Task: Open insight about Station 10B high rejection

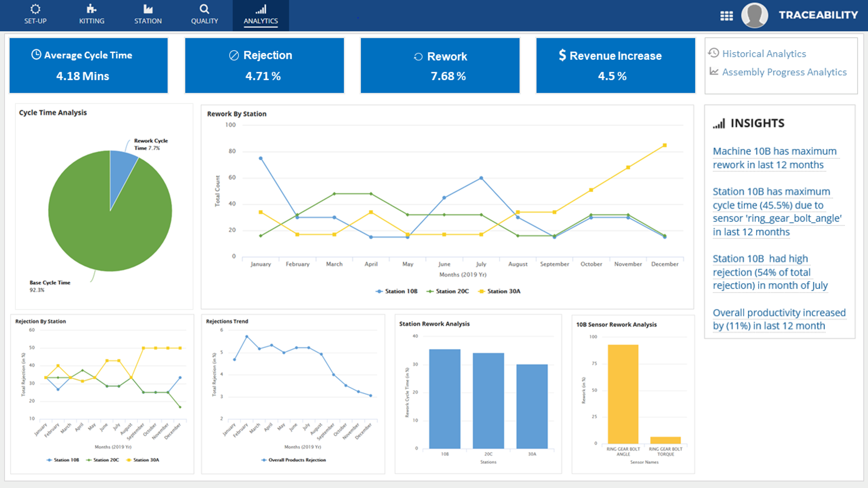Action: [x=770, y=272]
